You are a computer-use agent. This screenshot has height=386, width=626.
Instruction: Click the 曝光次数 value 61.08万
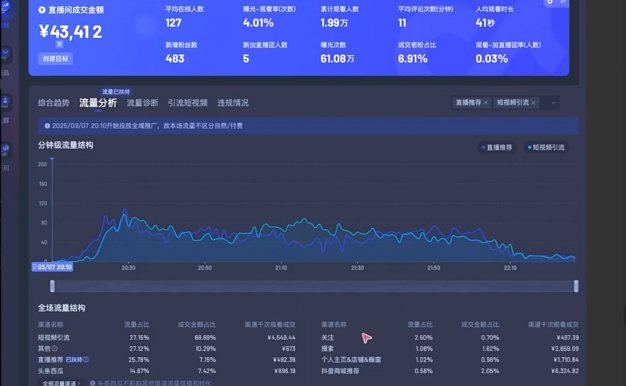(337, 59)
